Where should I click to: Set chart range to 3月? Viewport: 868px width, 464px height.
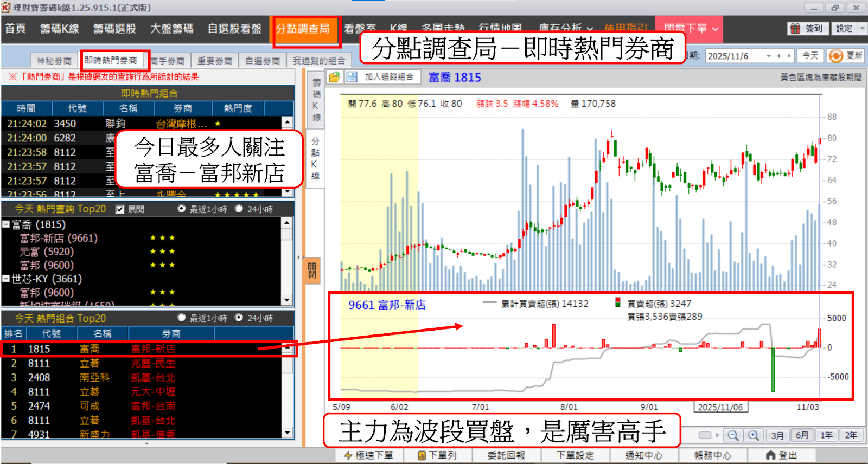[x=777, y=435]
